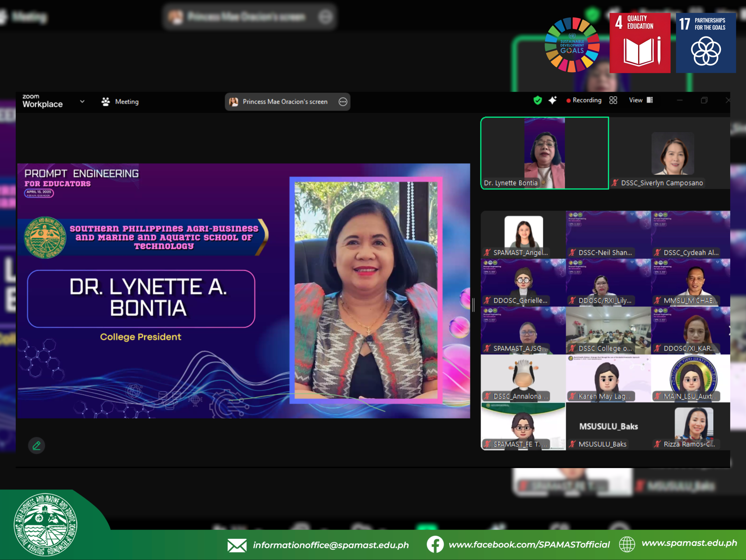
Task: Expand the Zoom Workplace dropdown chevron
Action: click(82, 101)
